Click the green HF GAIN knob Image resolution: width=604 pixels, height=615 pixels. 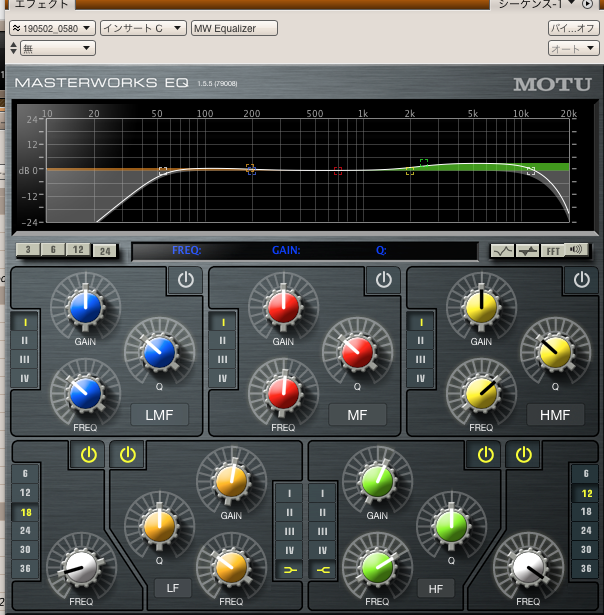pyautogui.click(x=377, y=481)
